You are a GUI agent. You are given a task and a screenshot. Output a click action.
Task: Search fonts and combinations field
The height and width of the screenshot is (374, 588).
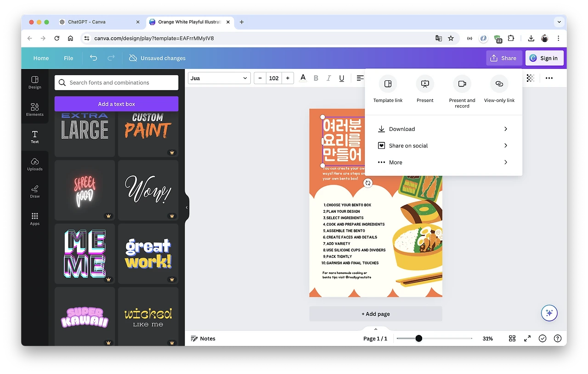(x=116, y=83)
